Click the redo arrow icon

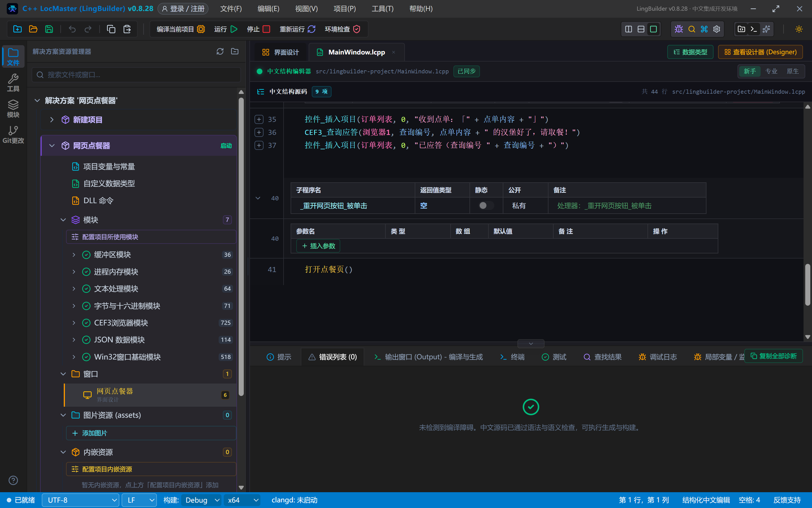(x=88, y=29)
